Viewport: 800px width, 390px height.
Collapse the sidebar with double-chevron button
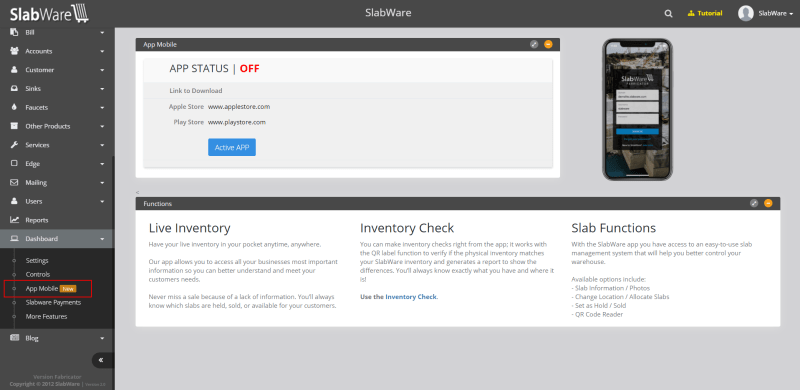pyautogui.click(x=101, y=360)
